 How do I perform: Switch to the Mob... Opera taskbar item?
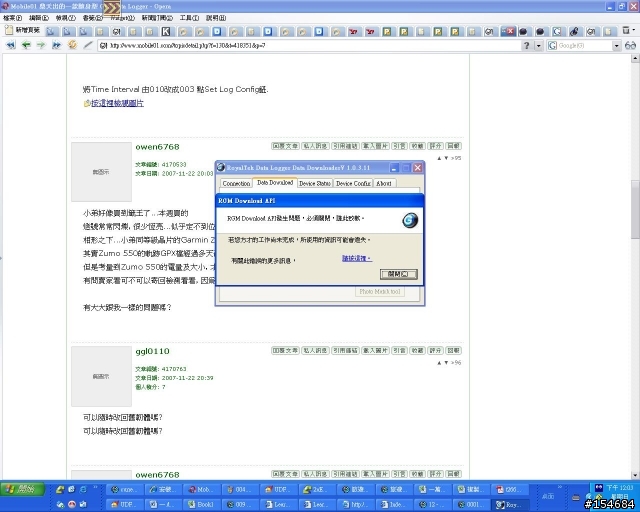[x=202, y=489]
